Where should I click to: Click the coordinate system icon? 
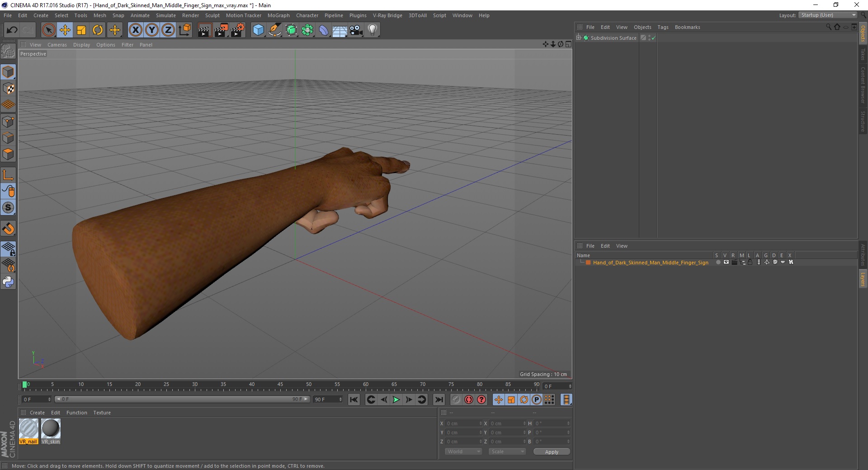[x=185, y=30]
